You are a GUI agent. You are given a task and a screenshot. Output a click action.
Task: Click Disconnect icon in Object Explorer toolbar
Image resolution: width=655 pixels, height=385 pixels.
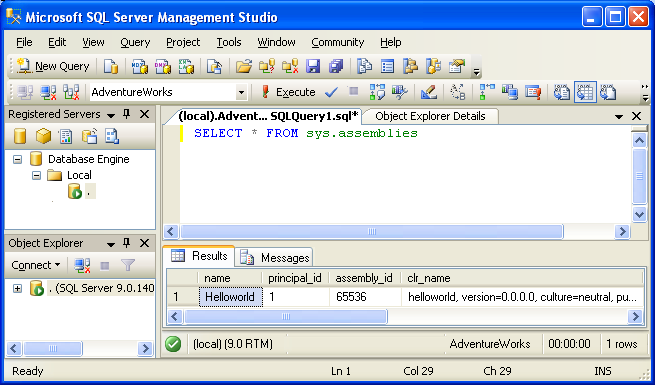pyautogui.click(x=82, y=265)
